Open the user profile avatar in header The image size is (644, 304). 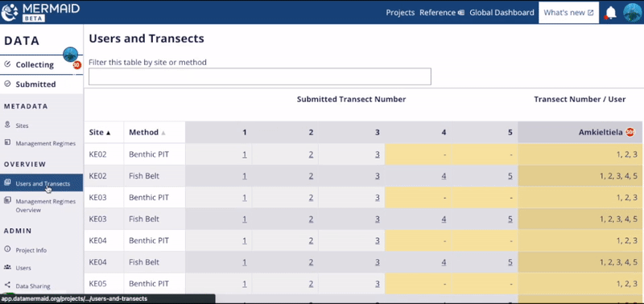pos(633,12)
